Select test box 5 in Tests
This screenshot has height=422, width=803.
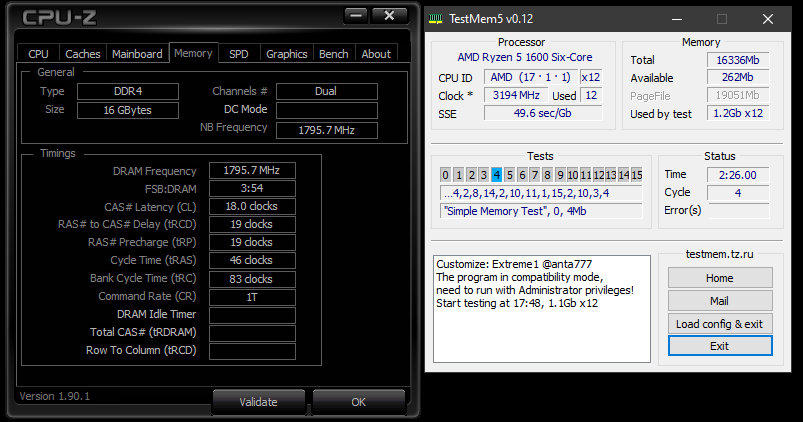[x=510, y=175]
